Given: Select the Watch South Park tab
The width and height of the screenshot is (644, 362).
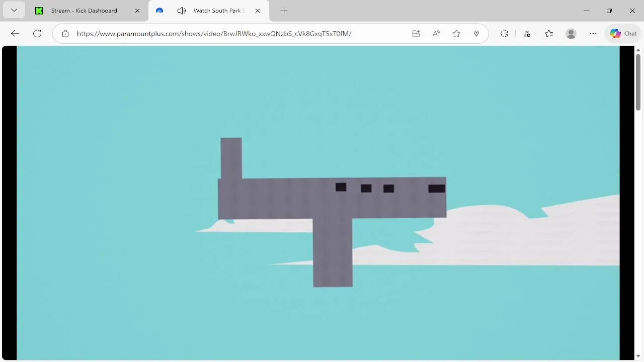Looking at the screenshot, I should click(209, 11).
